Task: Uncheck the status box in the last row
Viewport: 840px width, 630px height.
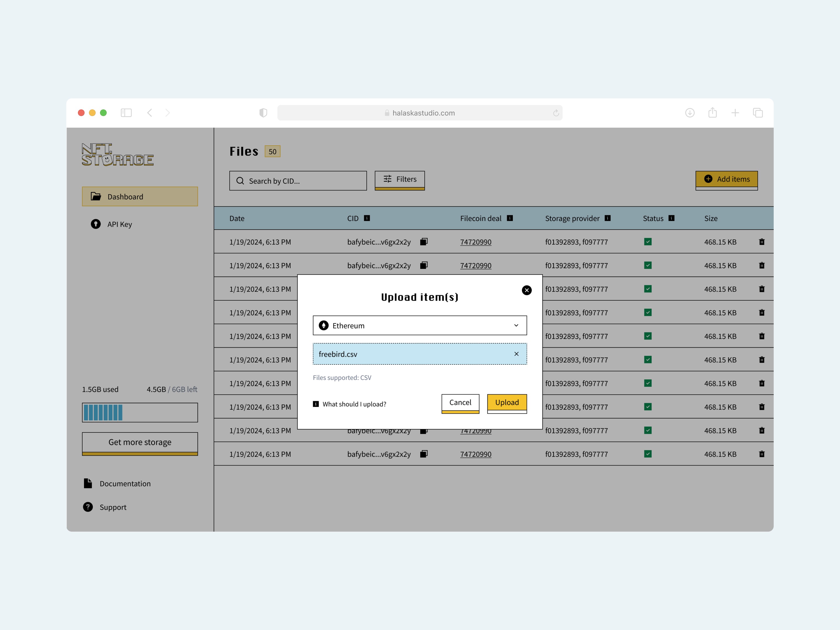Action: click(x=648, y=454)
